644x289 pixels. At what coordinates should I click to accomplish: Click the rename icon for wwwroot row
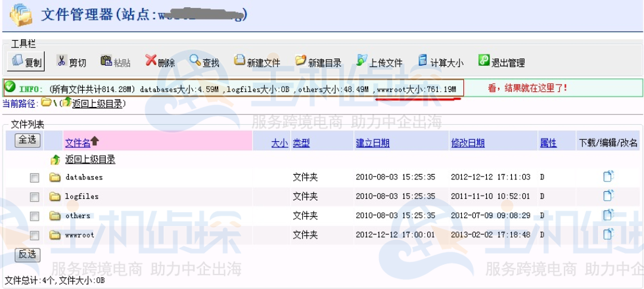click(x=609, y=234)
